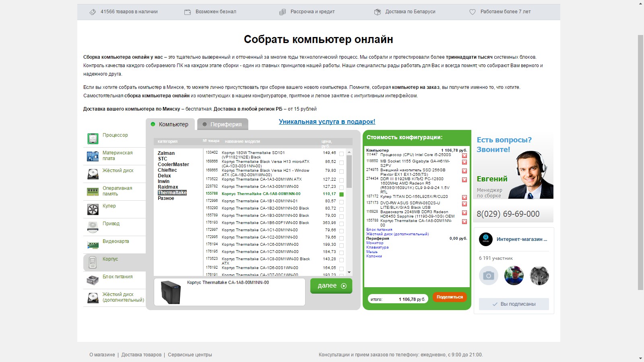
Task: Click the tag icon by 41566 товаров в наличии
Action: click(x=93, y=12)
